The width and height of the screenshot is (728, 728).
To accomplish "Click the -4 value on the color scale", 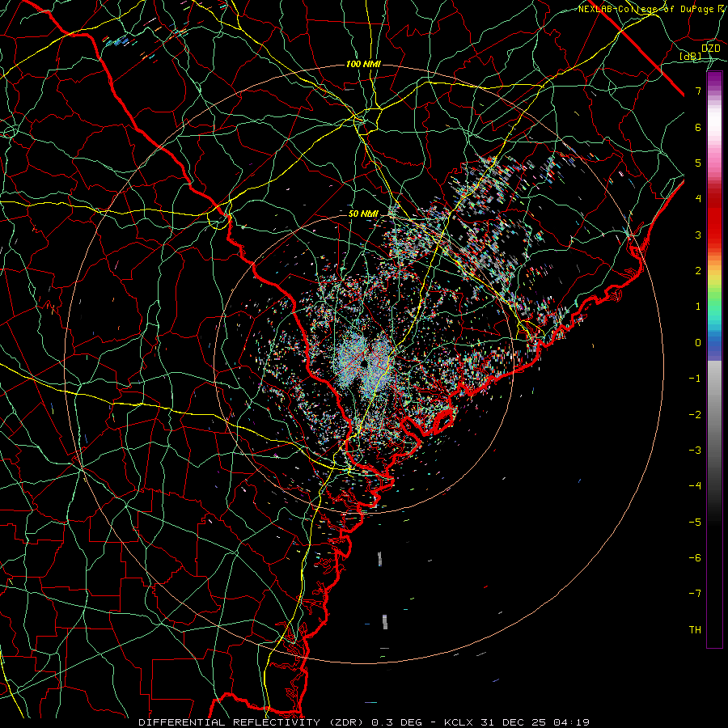I will click(x=695, y=486).
